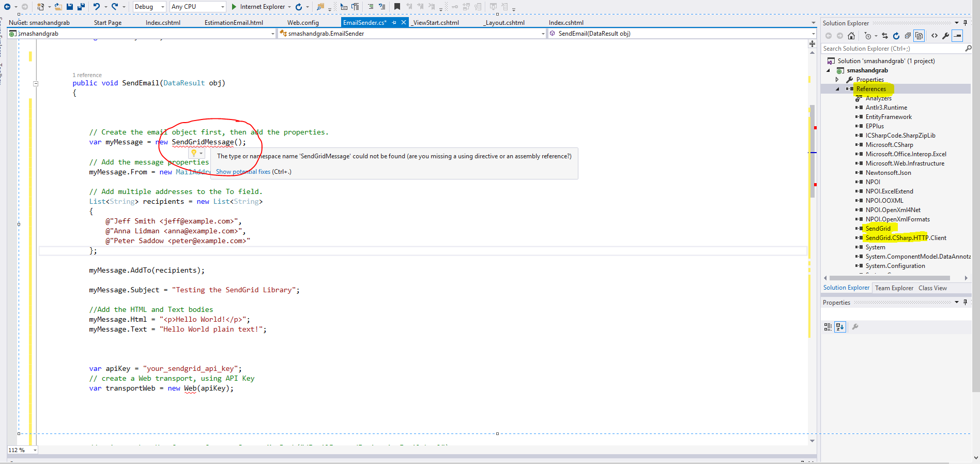Expand the Properties node in tree

(837, 80)
